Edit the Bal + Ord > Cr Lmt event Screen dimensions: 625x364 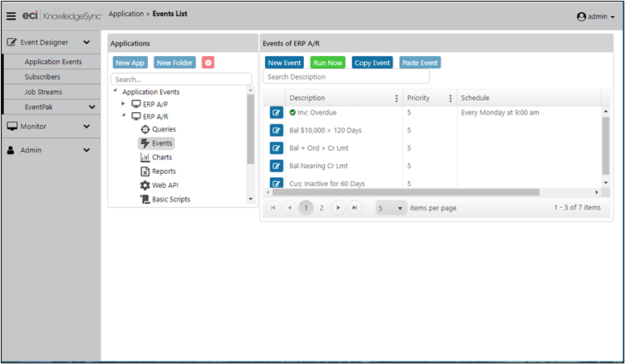click(276, 149)
